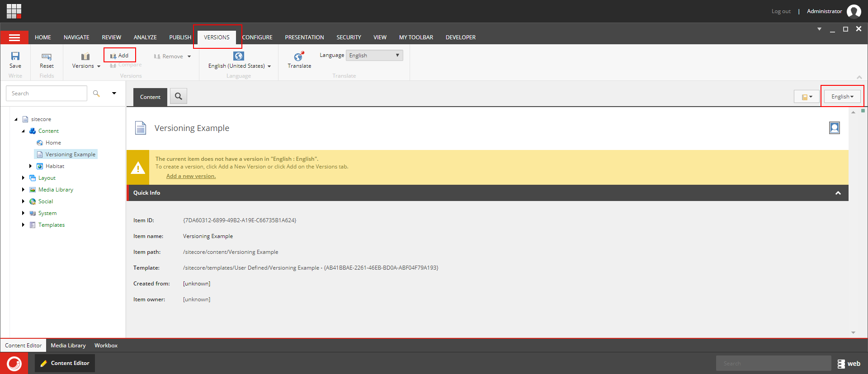Viewport: 868px width, 374px height.
Task: Switch to Media Library bottom tab
Action: (x=68, y=346)
